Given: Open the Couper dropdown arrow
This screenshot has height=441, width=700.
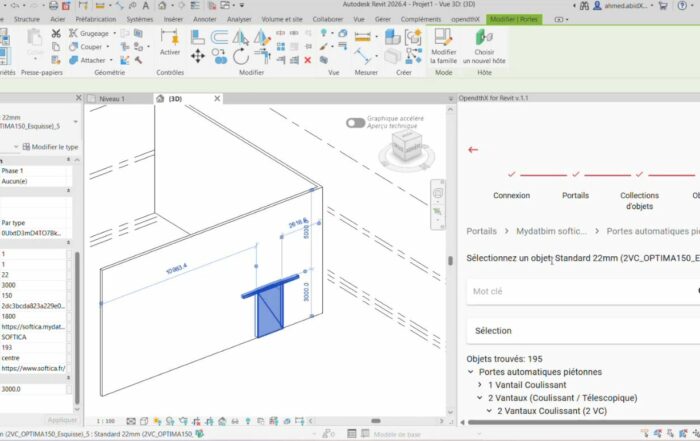Looking at the screenshot, I should tap(108, 47).
